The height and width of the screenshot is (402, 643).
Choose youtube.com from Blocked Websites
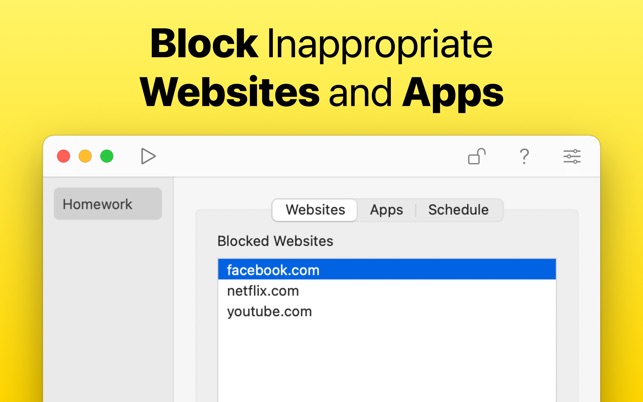click(269, 312)
